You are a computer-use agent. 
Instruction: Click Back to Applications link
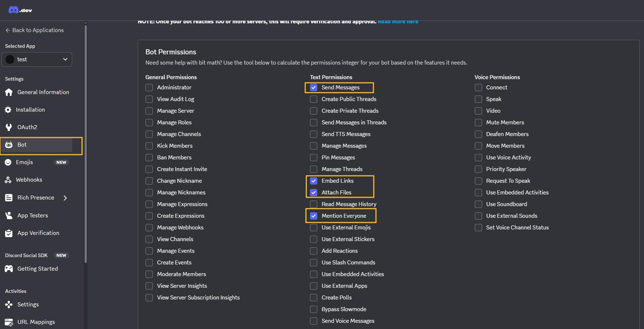[x=34, y=30]
